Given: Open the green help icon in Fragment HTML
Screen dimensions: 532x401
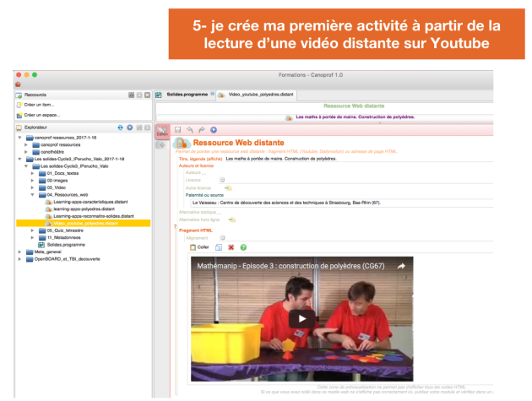Looking at the screenshot, I should pyautogui.click(x=243, y=247).
